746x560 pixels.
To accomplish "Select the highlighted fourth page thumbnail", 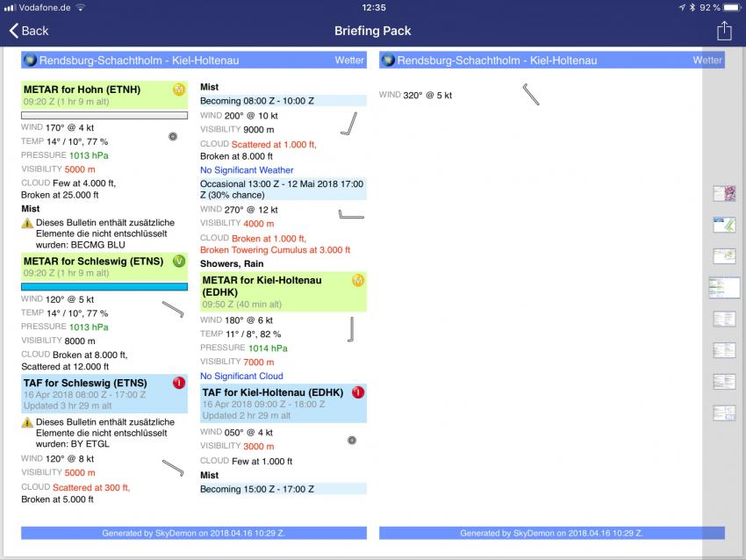I will point(724,288).
